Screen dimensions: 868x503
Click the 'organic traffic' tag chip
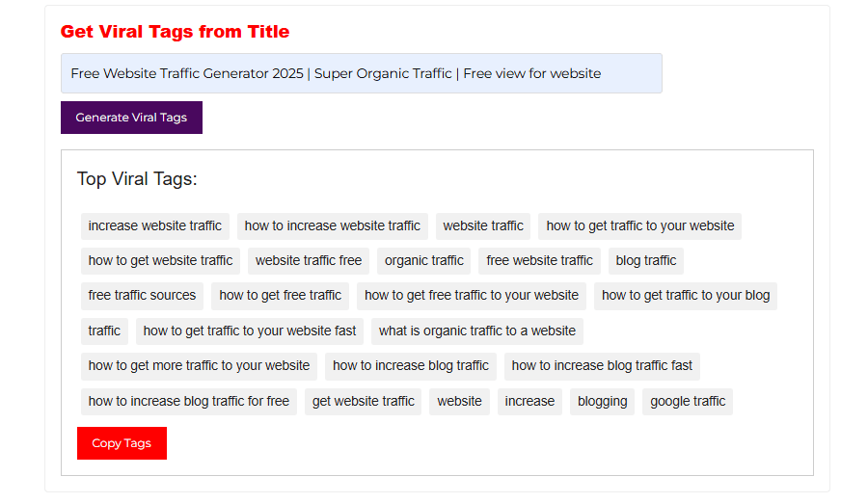(x=424, y=260)
